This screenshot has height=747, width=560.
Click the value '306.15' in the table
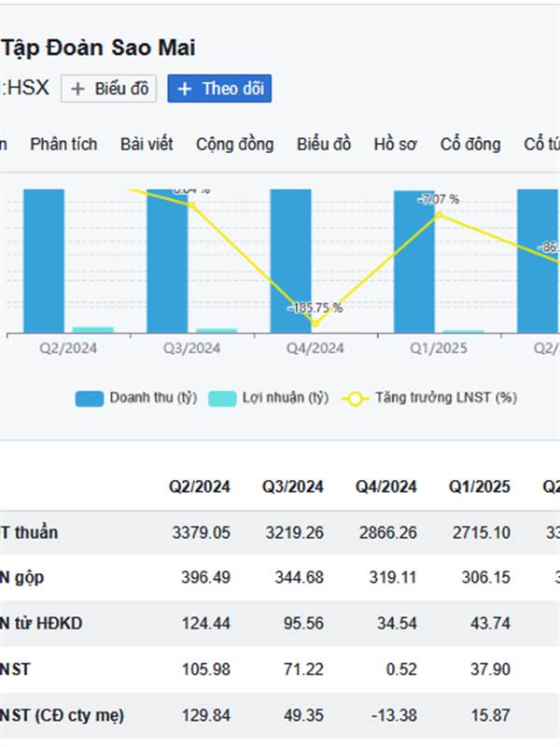click(x=485, y=578)
